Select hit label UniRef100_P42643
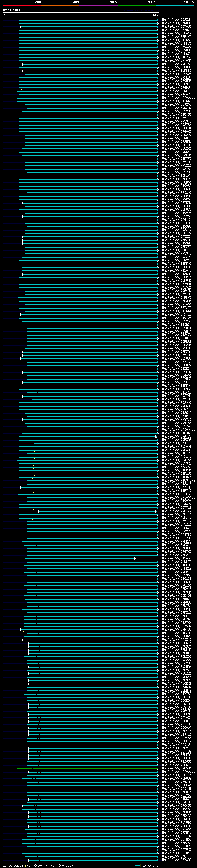 [x=177, y=101]
